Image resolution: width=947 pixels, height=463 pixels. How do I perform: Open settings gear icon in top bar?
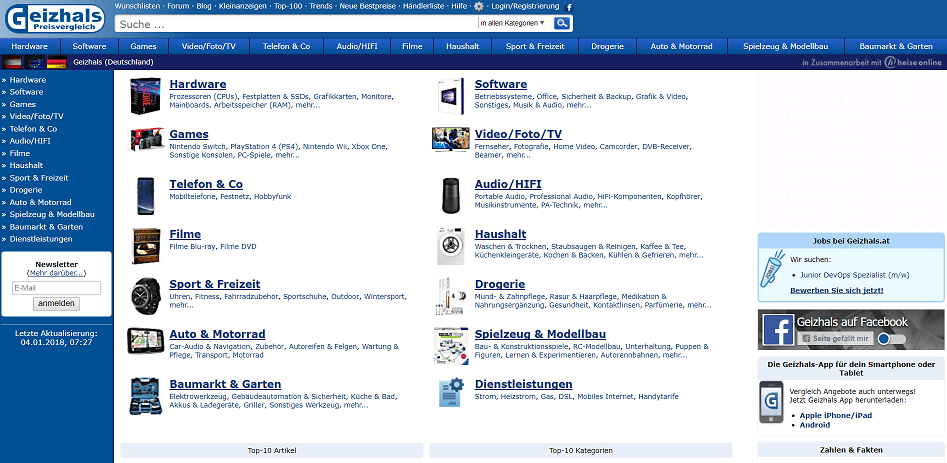click(x=479, y=6)
